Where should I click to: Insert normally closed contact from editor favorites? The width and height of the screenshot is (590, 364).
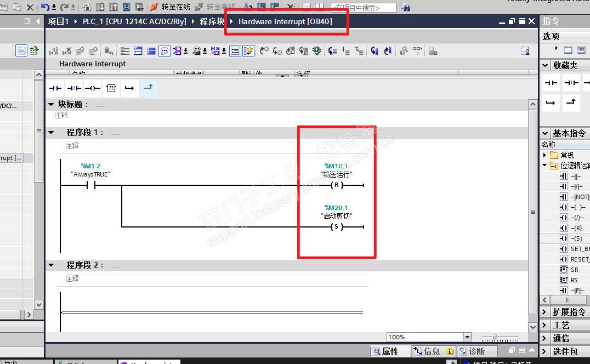(74, 88)
